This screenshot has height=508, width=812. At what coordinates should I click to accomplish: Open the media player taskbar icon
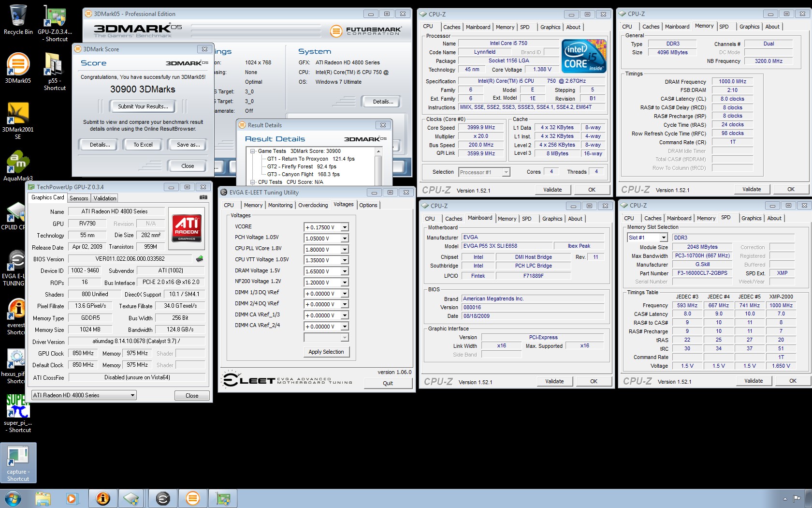(72, 498)
